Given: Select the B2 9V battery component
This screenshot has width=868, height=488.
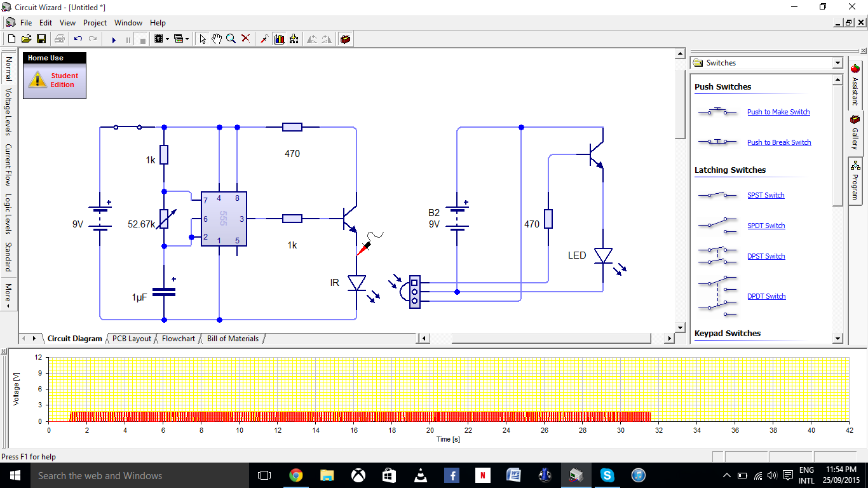Looking at the screenshot, I should point(457,218).
